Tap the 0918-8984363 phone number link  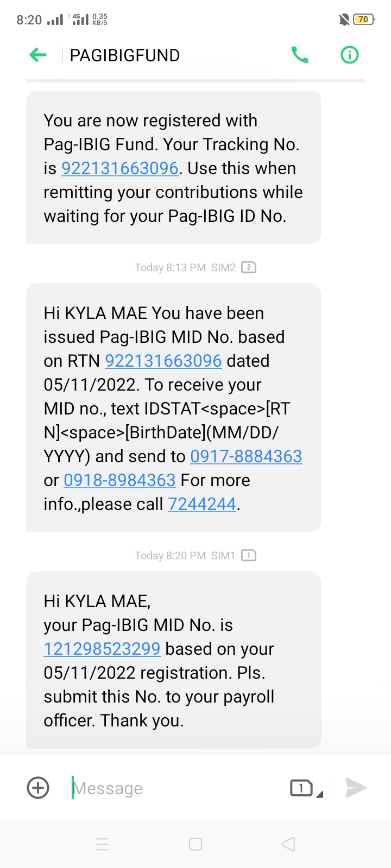119,480
